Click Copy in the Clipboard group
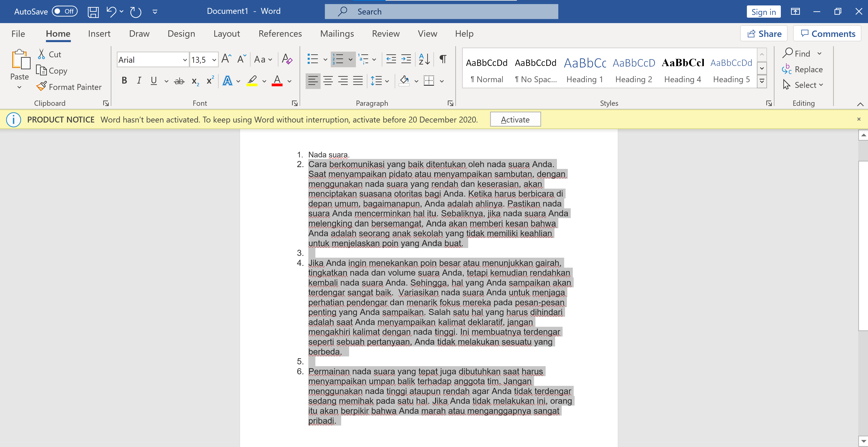868x447 pixels. 52,70
